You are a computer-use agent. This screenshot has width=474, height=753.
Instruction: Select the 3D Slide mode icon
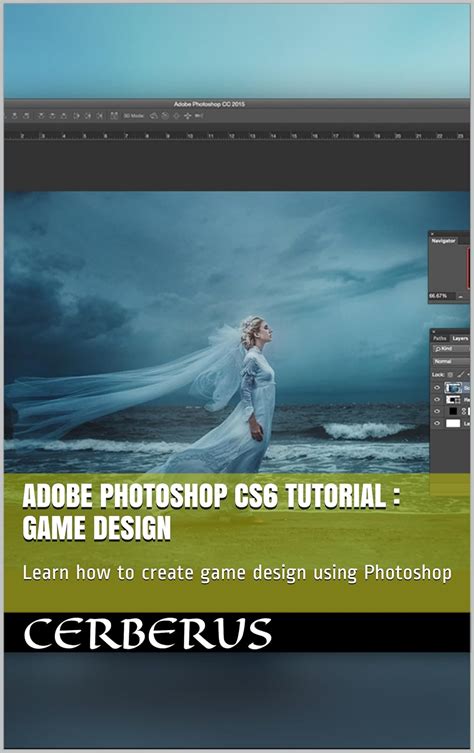(x=187, y=116)
